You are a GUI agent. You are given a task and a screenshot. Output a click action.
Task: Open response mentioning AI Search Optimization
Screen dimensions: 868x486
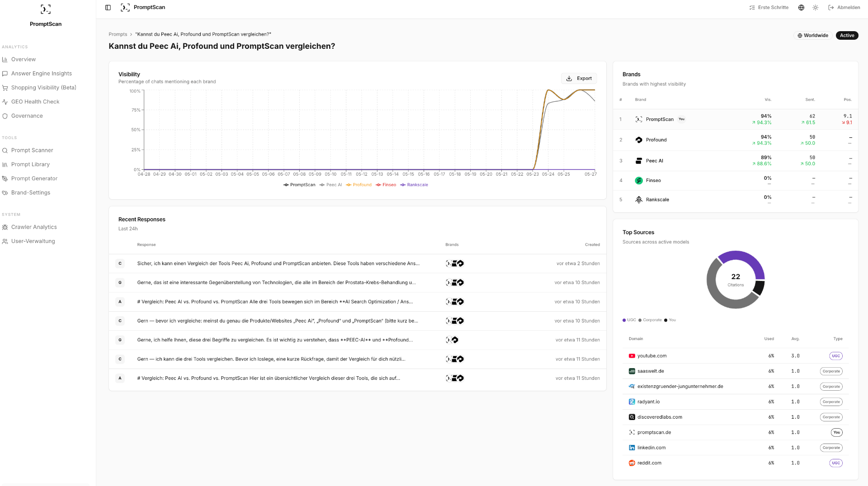pos(358,302)
